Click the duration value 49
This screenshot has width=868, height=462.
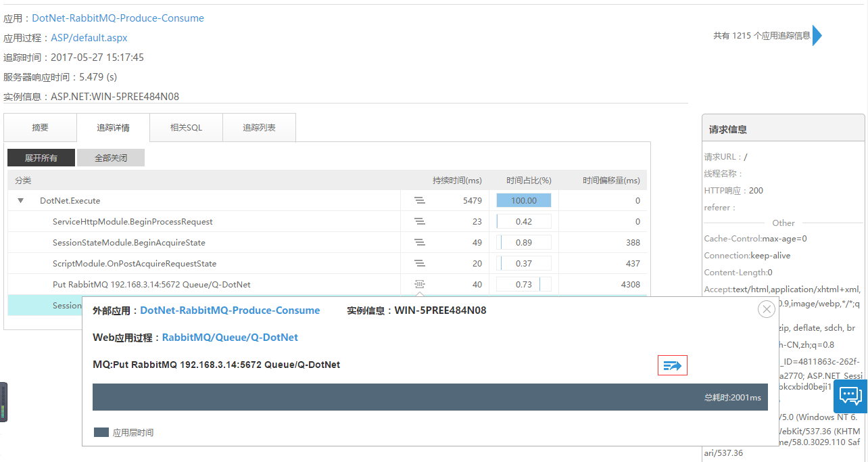[477, 243]
